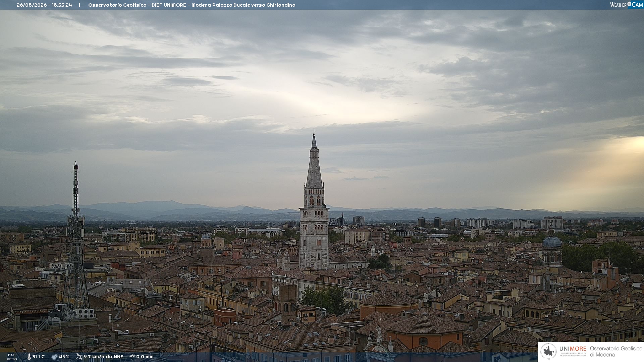Click the blue church dome in the image
This screenshot has width=644, height=362.
[552, 241]
